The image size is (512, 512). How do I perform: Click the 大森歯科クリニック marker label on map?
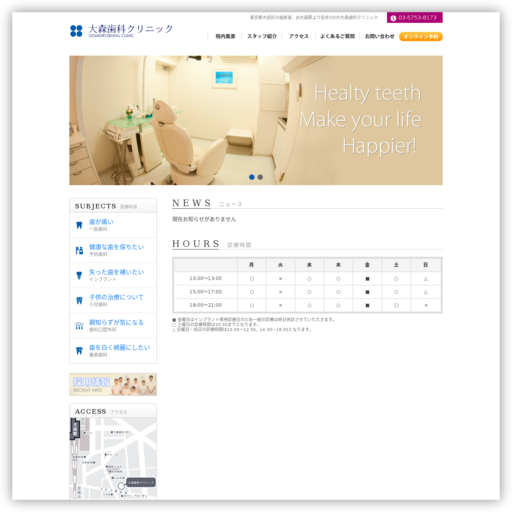point(141,482)
